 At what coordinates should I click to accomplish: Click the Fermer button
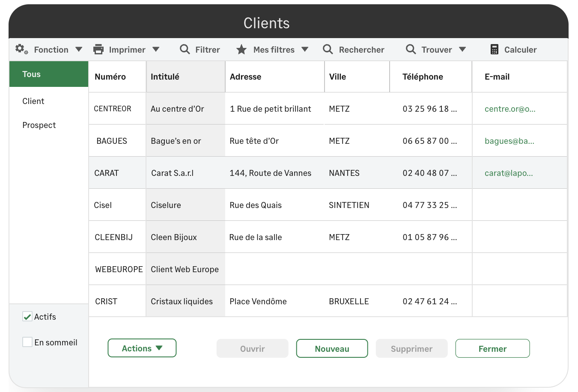[493, 348]
